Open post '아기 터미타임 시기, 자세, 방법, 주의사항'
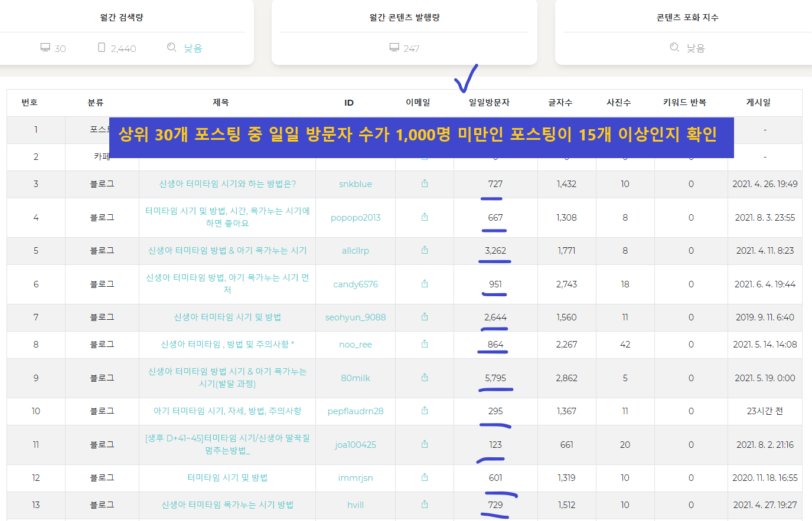Screen dimensions: 812x521 [227, 411]
